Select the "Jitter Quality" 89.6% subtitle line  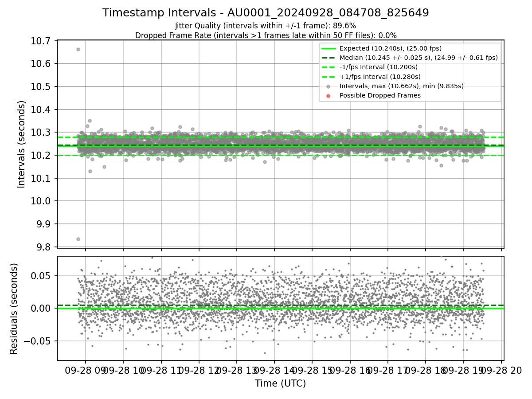[x=266, y=26]
